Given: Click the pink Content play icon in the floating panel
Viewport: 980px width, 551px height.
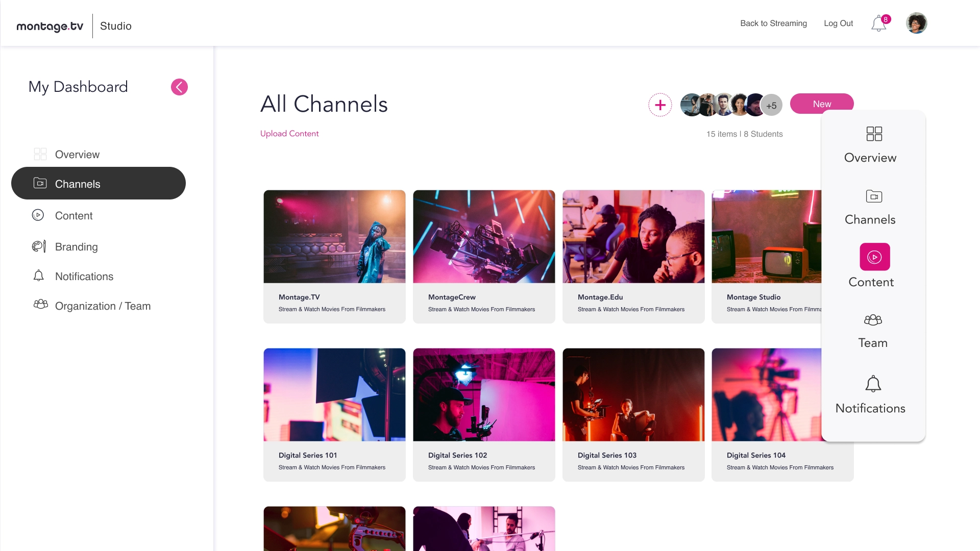Looking at the screenshot, I should point(874,257).
